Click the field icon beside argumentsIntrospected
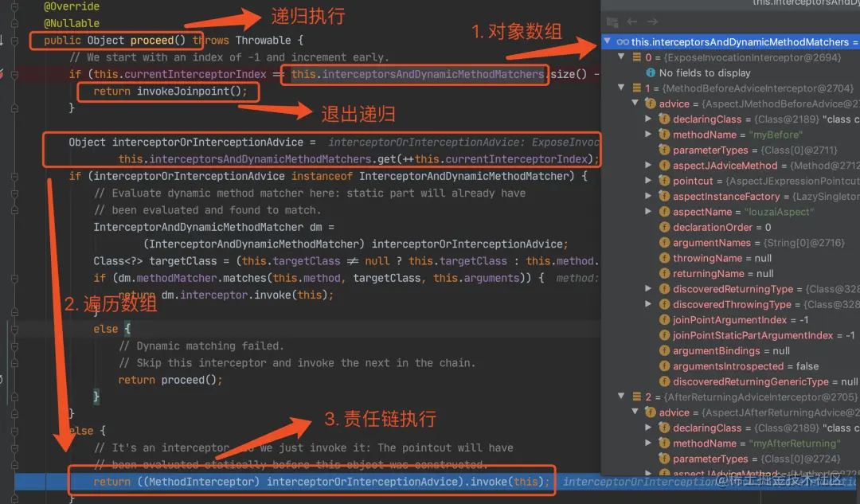 664,365
